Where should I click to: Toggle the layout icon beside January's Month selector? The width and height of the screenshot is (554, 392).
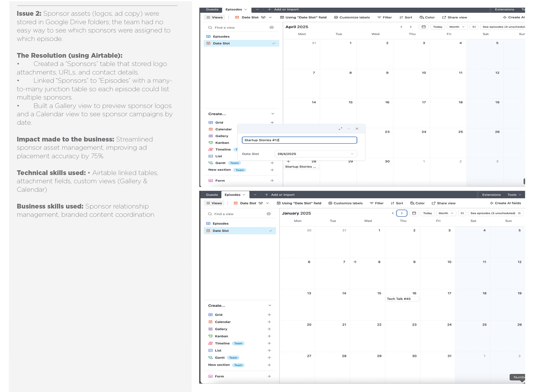tap(462, 213)
